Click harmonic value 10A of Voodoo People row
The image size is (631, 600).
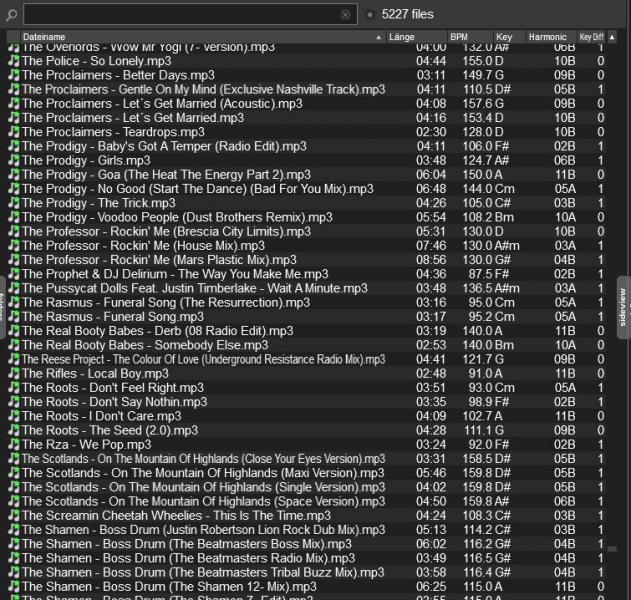point(565,217)
